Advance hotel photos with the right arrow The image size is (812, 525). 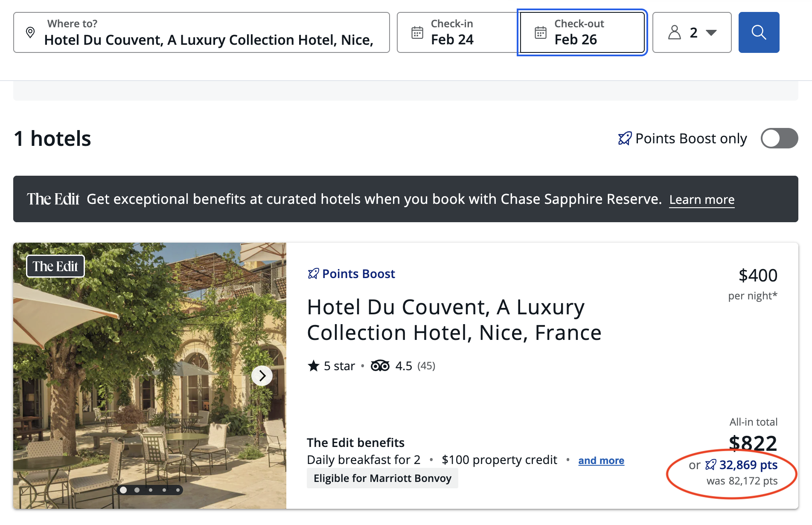(262, 375)
